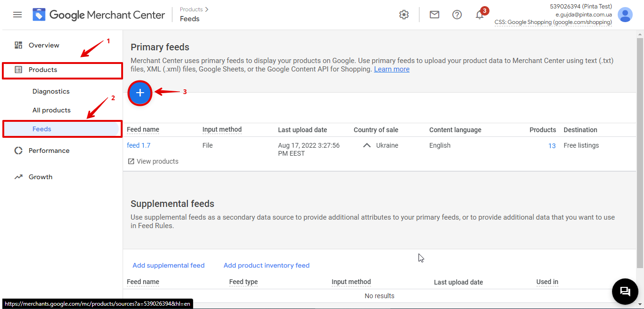Open the 13 products count link
The image size is (644, 309).
[552, 146]
